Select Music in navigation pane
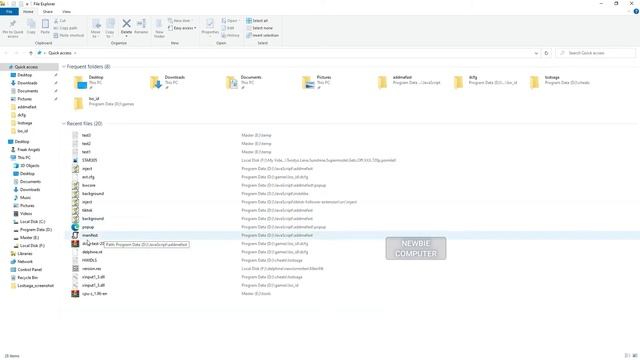The width and height of the screenshot is (640, 360). pyautogui.click(x=25, y=198)
